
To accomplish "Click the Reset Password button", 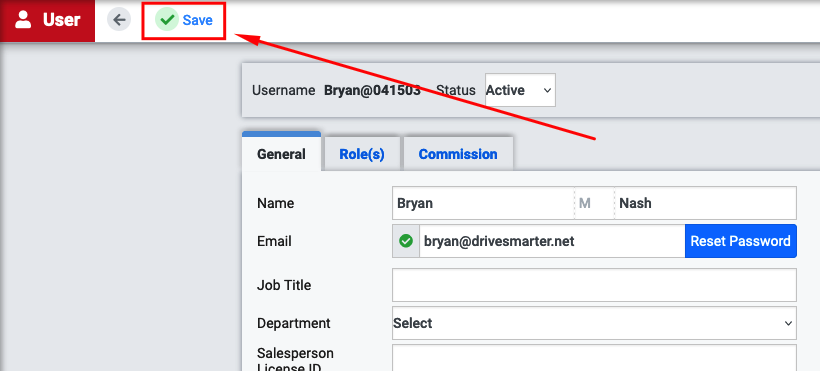I will pyautogui.click(x=741, y=241).
